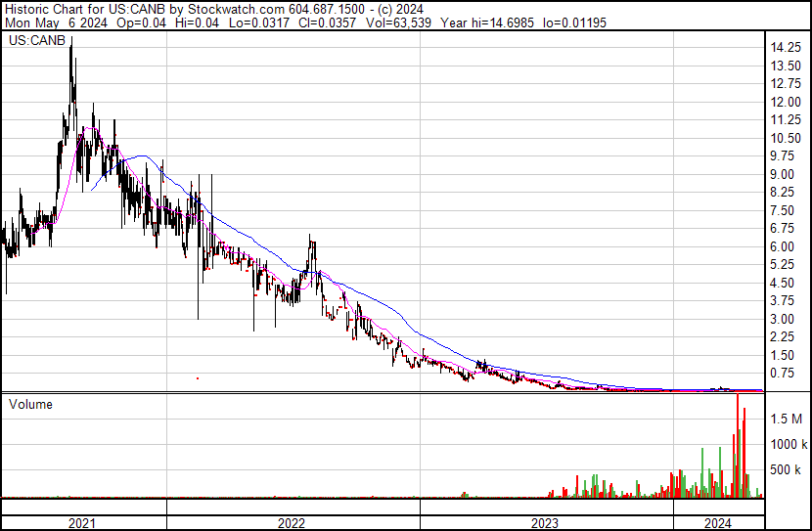Click the 12.00 price axis label
Image resolution: width=812 pixels, height=531 pixels.
pyautogui.click(x=786, y=102)
